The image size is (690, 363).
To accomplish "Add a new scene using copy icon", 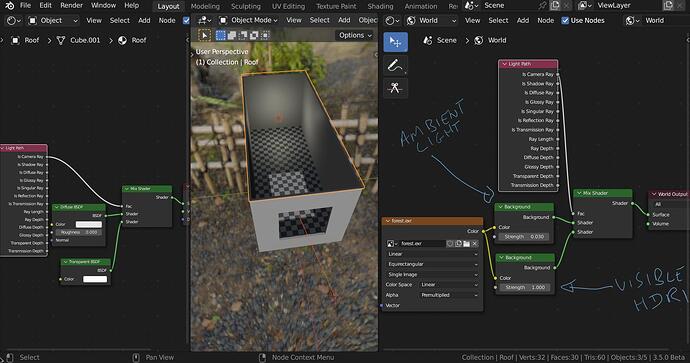I will [555, 6].
